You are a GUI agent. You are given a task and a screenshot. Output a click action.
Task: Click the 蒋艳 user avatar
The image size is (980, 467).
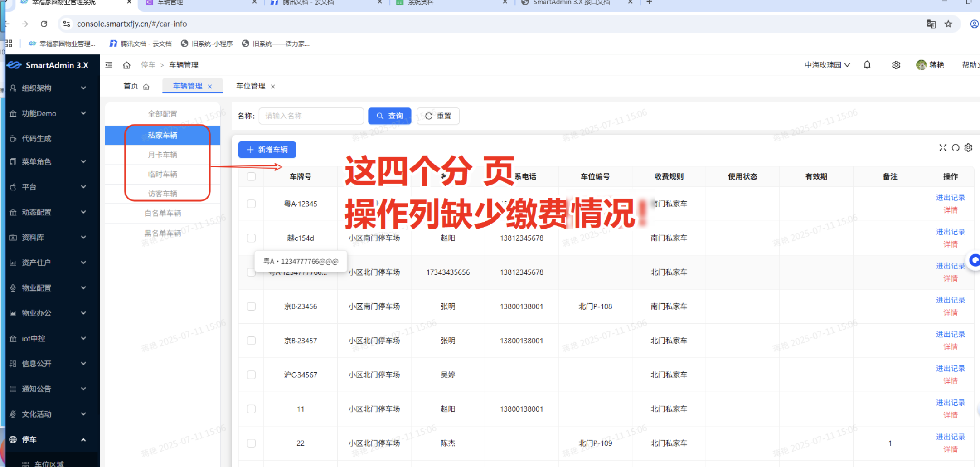coord(921,65)
